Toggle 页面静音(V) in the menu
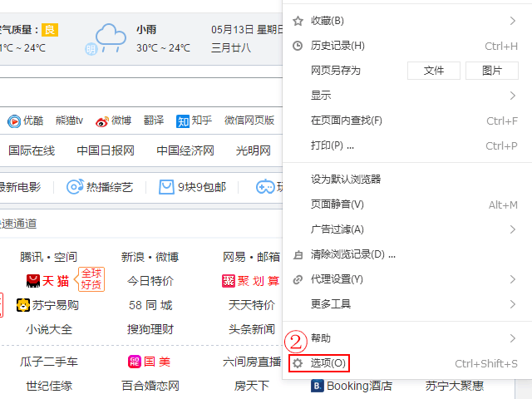The image size is (532, 399). pyautogui.click(x=407, y=204)
